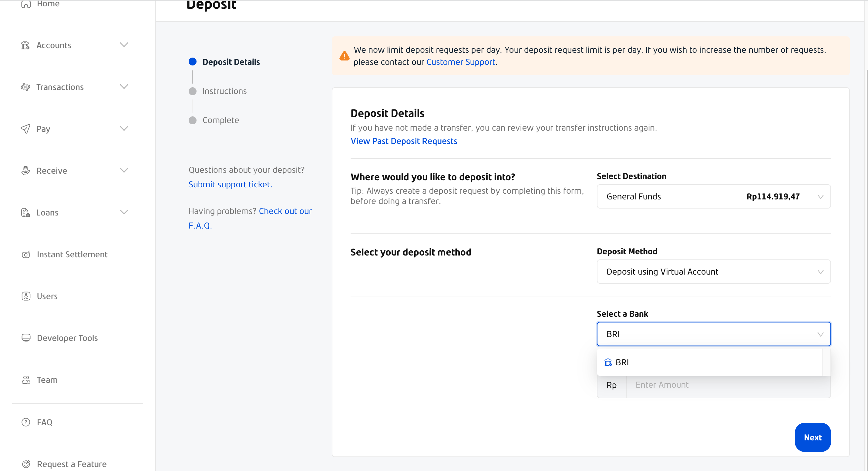Viewport: 868px width, 471px height.
Task: Click the Receive hand-coins icon
Action: [x=25, y=170]
